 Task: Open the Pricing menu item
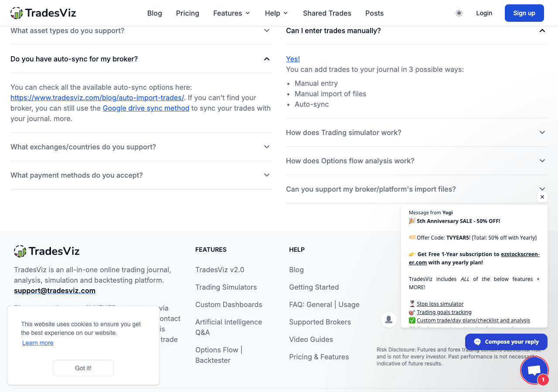click(187, 13)
